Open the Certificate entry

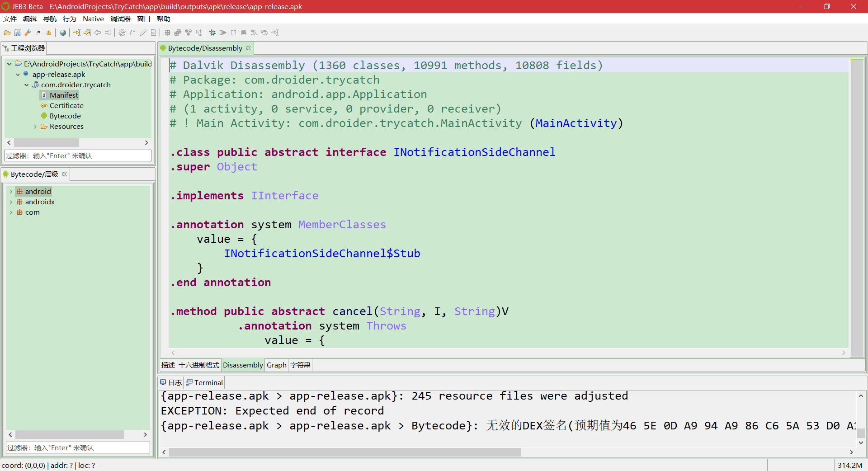tap(67, 105)
